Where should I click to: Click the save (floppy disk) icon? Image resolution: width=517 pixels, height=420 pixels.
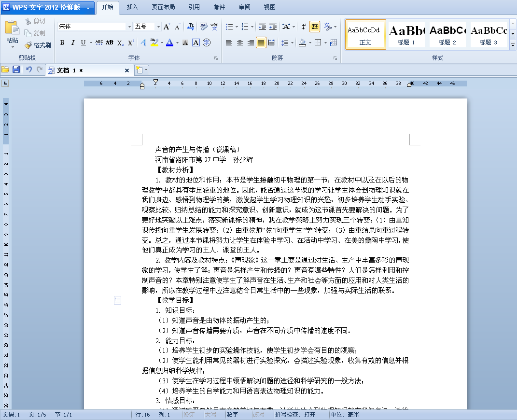[16, 70]
